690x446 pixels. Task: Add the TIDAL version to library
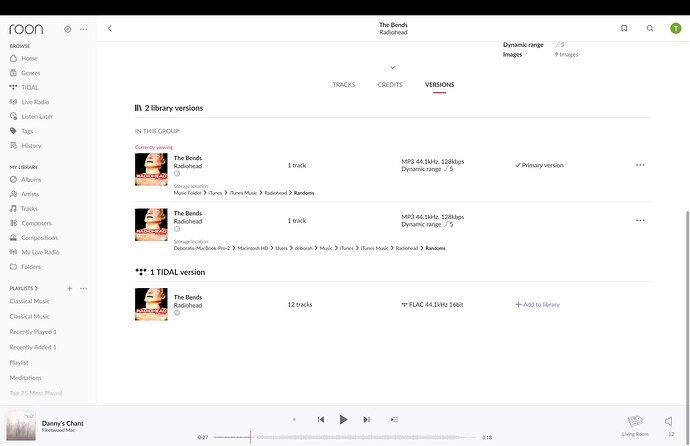pyautogui.click(x=537, y=304)
